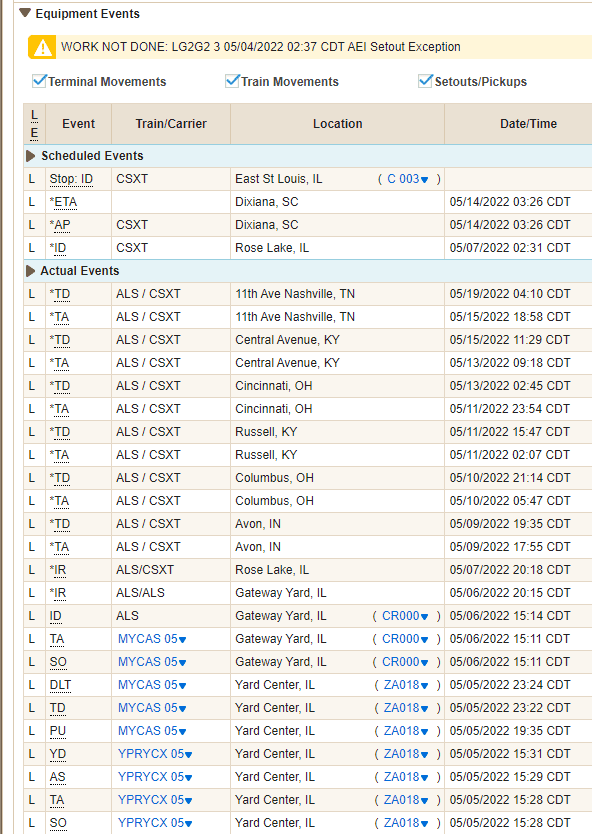Click *TD event code for Russell, KY
Screen dimensions: 592x834
click(x=60, y=432)
